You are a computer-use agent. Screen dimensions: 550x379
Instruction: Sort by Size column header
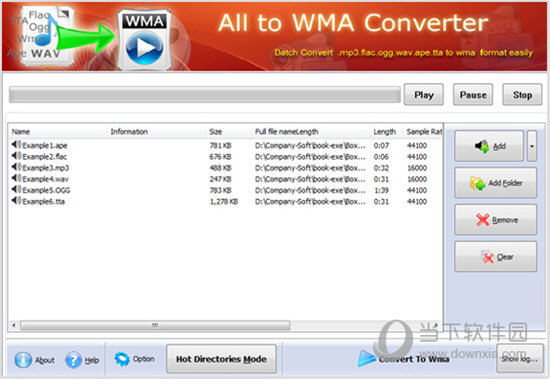(215, 132)
